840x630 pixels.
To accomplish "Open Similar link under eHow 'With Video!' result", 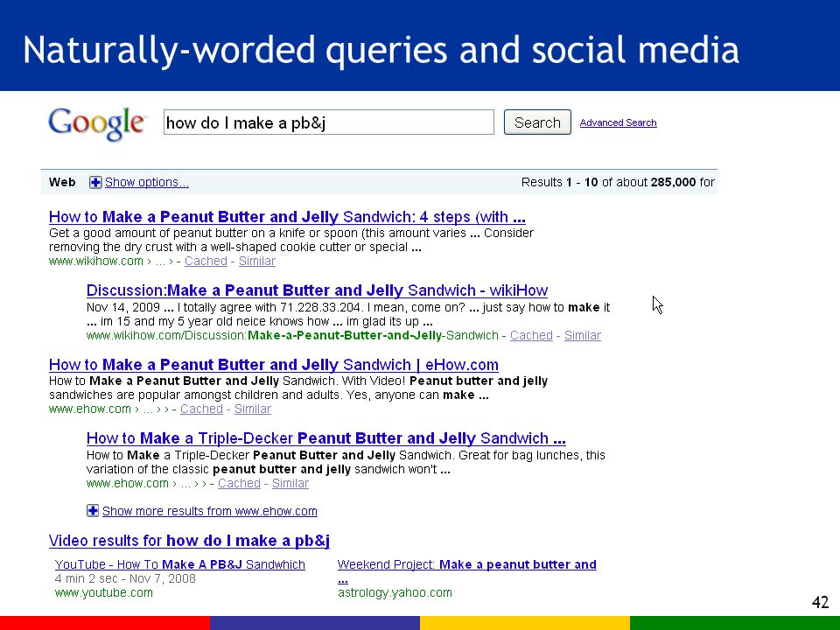I will (x=253, y=409).
